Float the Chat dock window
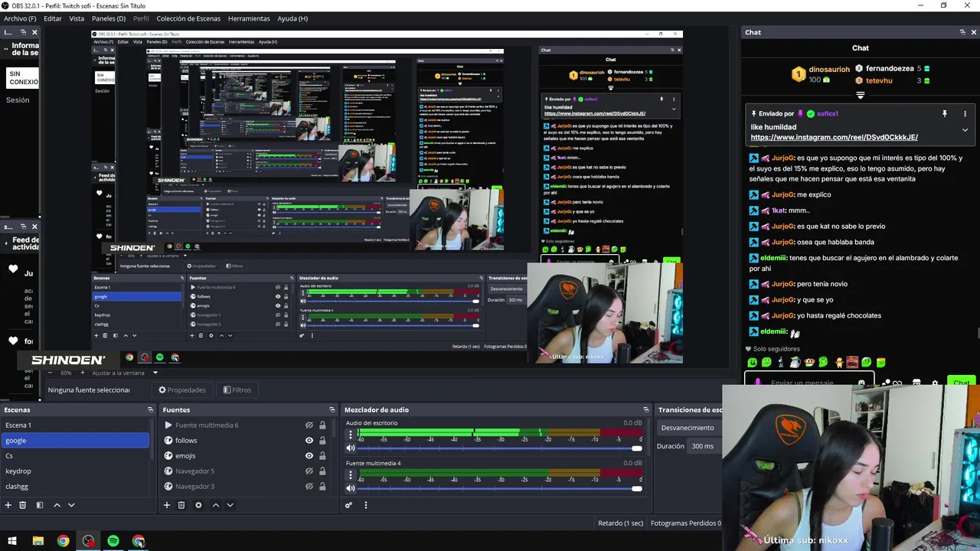980x551 pixels. [x=962, y=32]
